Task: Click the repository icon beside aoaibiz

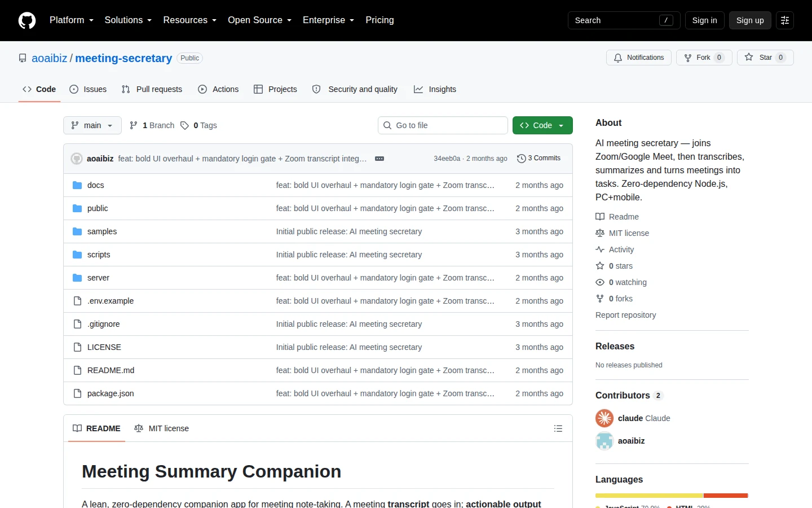Action: click(x=23, y=58)
